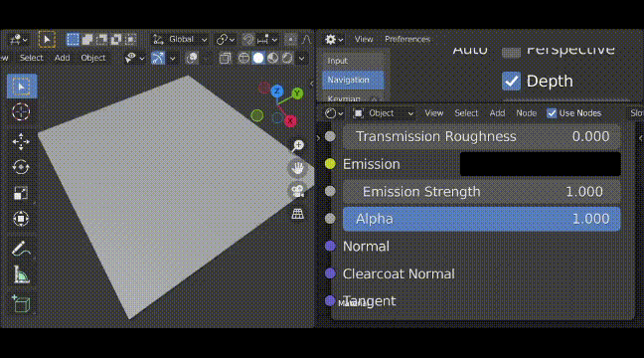This screenshot has width=644, height=358.
Task: Toggle viewport gizmos display
Action: [158, 58]
